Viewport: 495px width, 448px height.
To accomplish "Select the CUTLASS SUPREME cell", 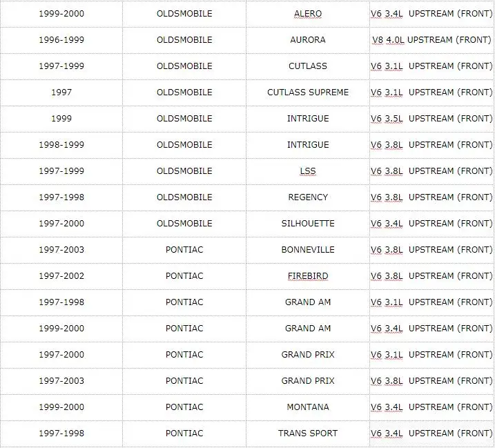I will coord(308,92).
